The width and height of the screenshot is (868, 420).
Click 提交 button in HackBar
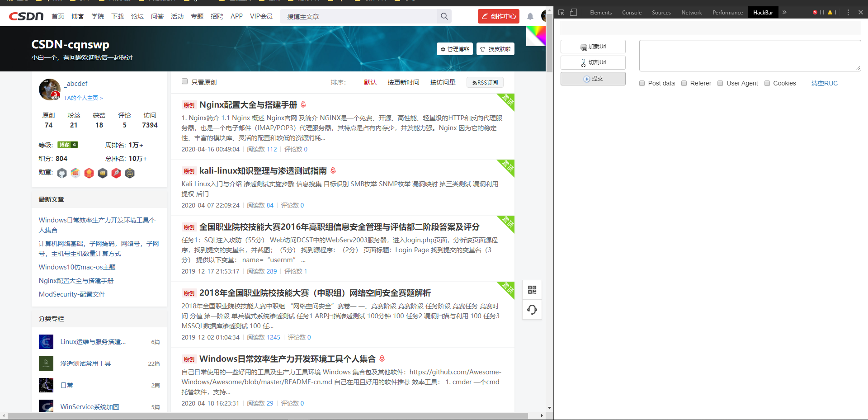pos(593,79)
